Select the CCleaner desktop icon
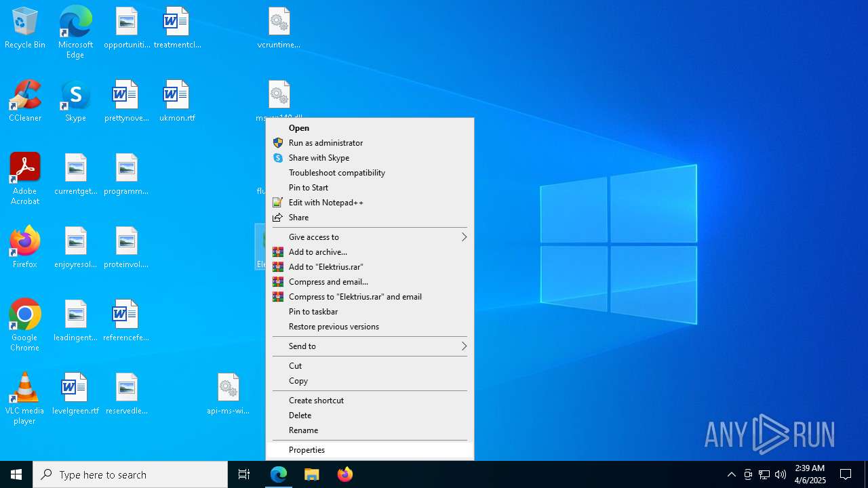Image resolution: width=868 pixels, height=488 pixels. point(25,102)
